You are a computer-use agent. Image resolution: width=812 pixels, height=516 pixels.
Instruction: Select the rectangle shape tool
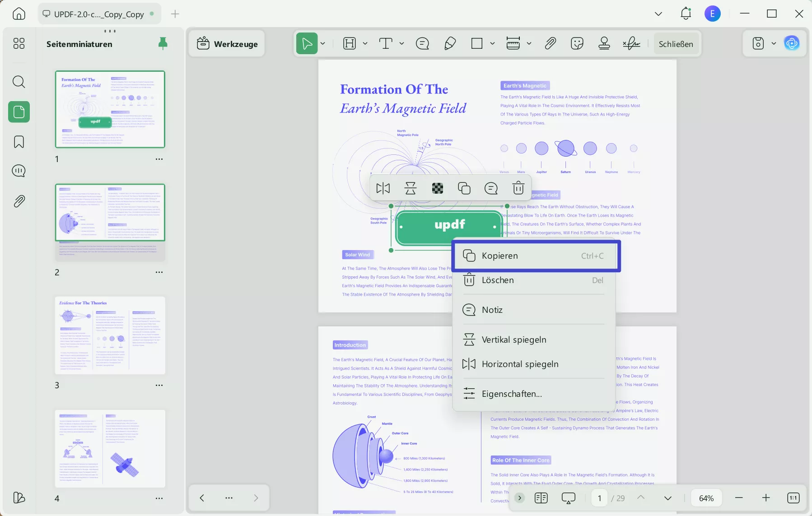tap(477, 43)
